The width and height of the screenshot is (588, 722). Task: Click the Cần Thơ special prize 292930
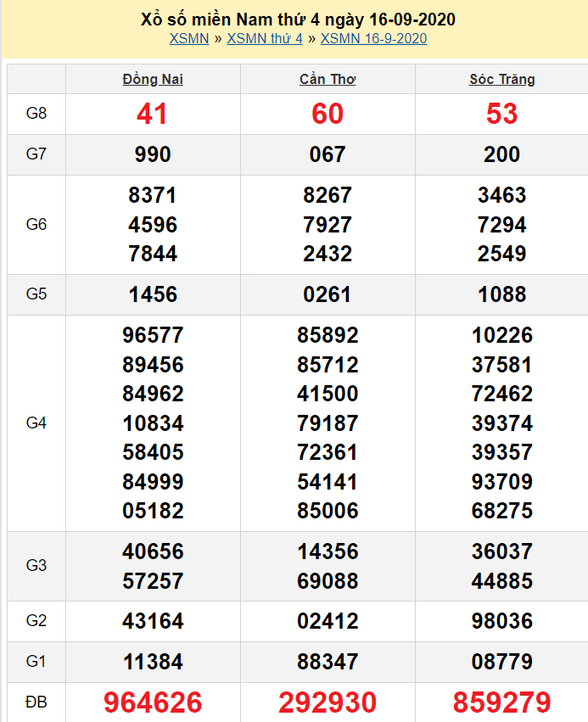[x=328, y=702]
